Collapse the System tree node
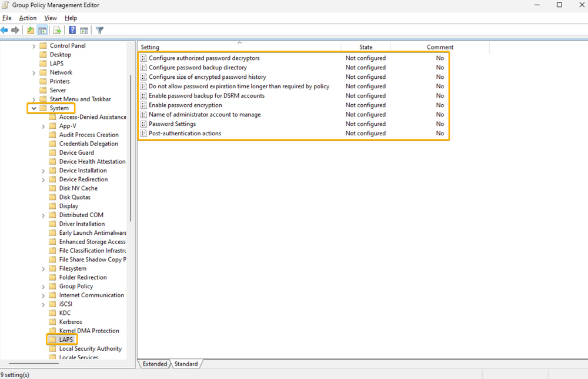 click(34, 108)
